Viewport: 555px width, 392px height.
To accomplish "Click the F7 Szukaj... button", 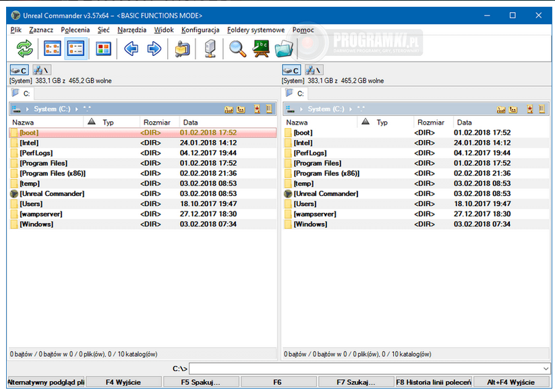I will click(x=355, y=382).
